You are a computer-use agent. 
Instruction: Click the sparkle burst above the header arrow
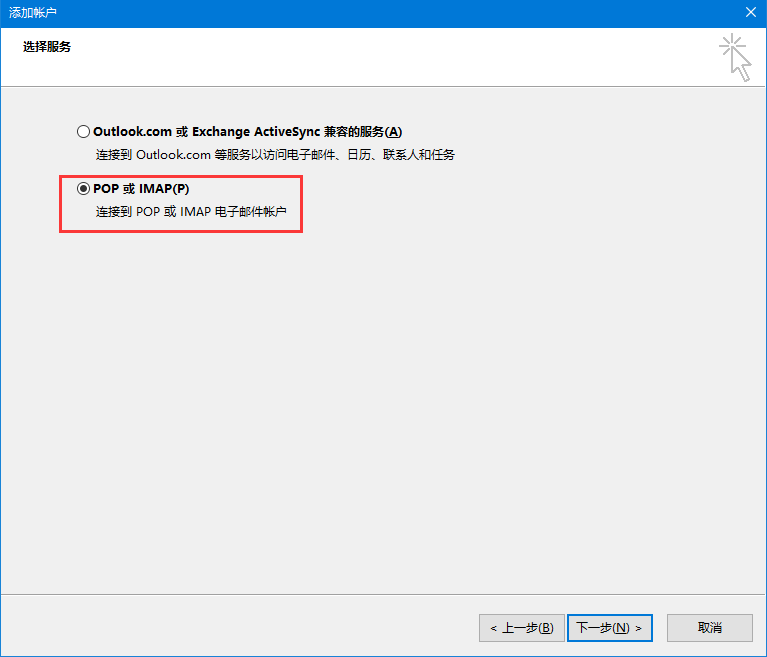pyautogui.click(x=731, y=44)
